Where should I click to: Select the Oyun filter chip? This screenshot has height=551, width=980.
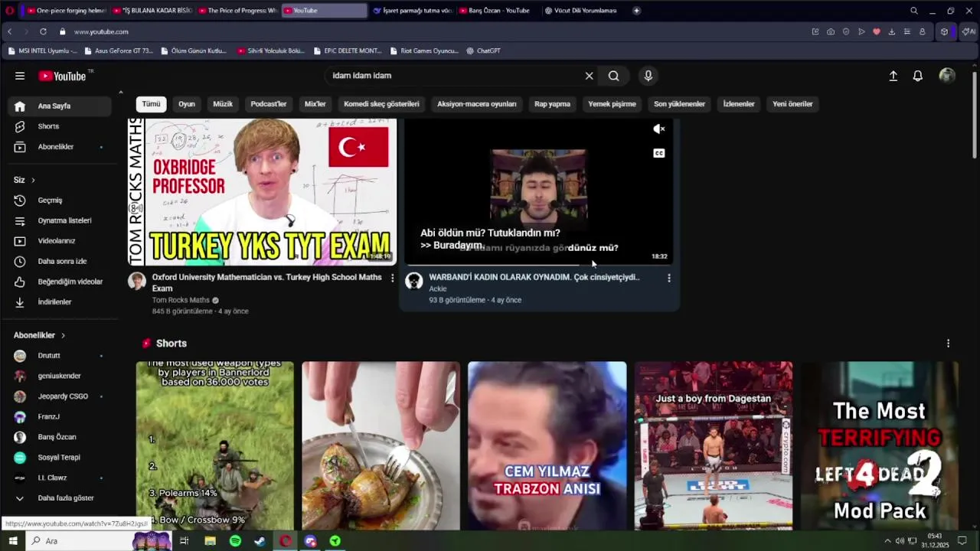(187, 104)
